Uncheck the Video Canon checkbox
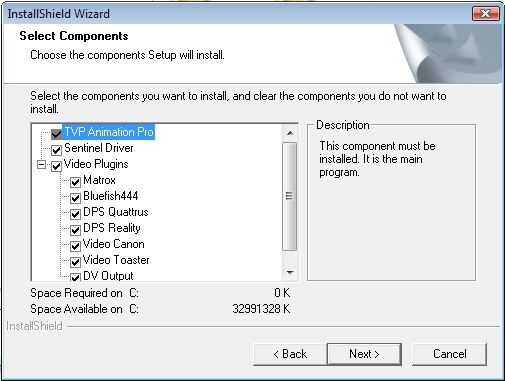The width and height of the screenshot is (505, 381). [x=75, y=246]
